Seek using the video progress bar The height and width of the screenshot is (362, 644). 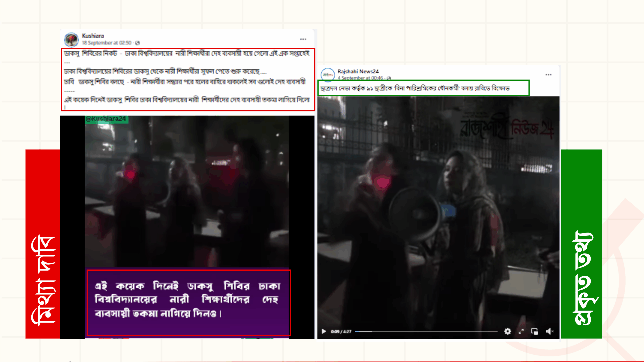coord(426,332)
